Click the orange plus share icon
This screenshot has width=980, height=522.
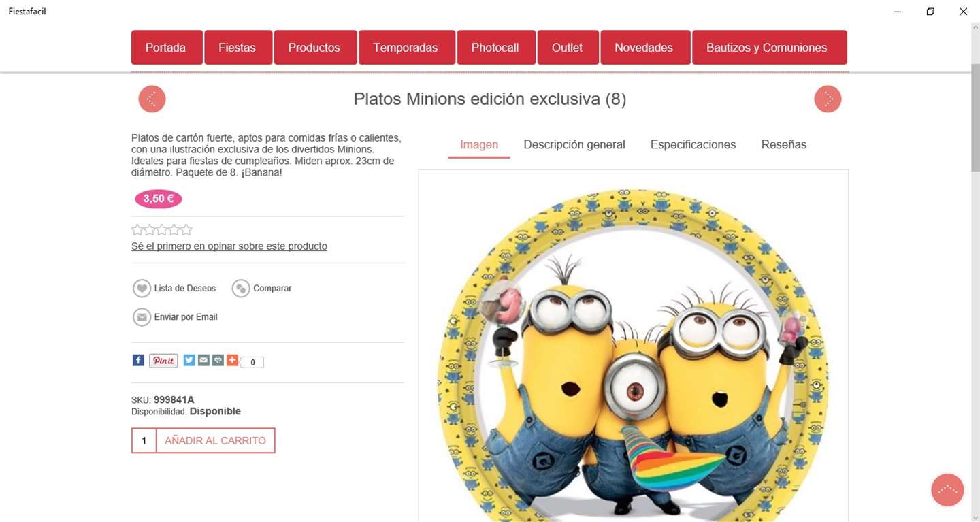pos(232,360)
